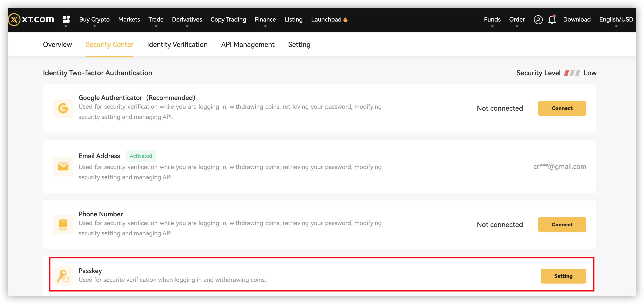This screenshot has width=644, height=304.
Task: Open the notifications bell icon
Action: [552, 20]
